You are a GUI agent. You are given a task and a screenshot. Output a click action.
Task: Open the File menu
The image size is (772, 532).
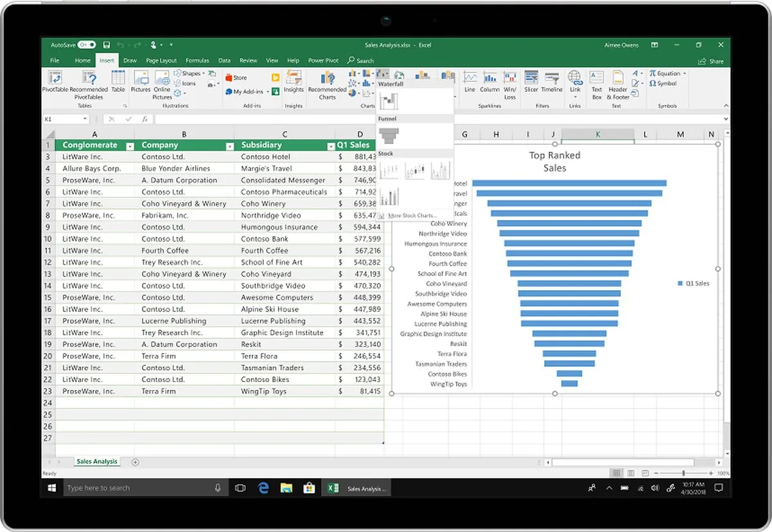click(x=54, y=60)
